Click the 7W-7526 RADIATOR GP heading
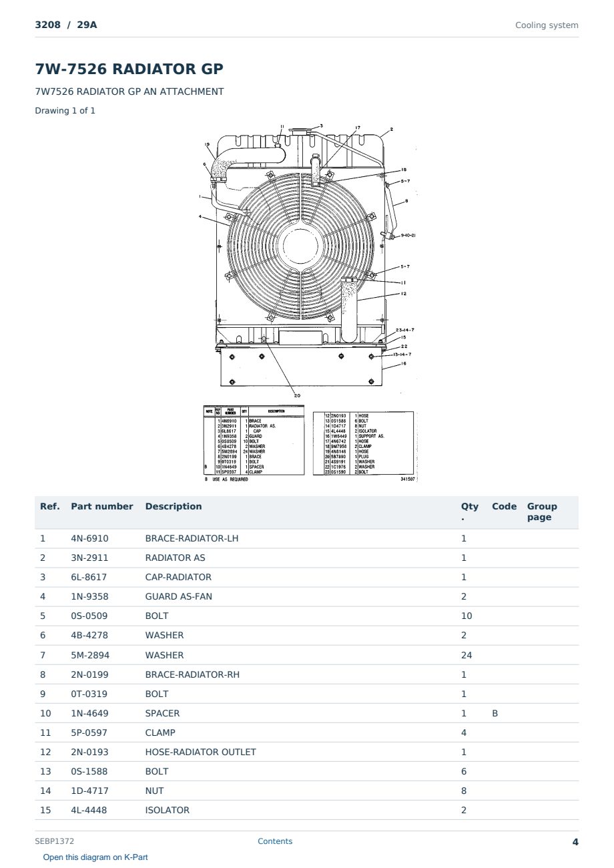Viewport: 614px width, 868px height. (129, 69)
